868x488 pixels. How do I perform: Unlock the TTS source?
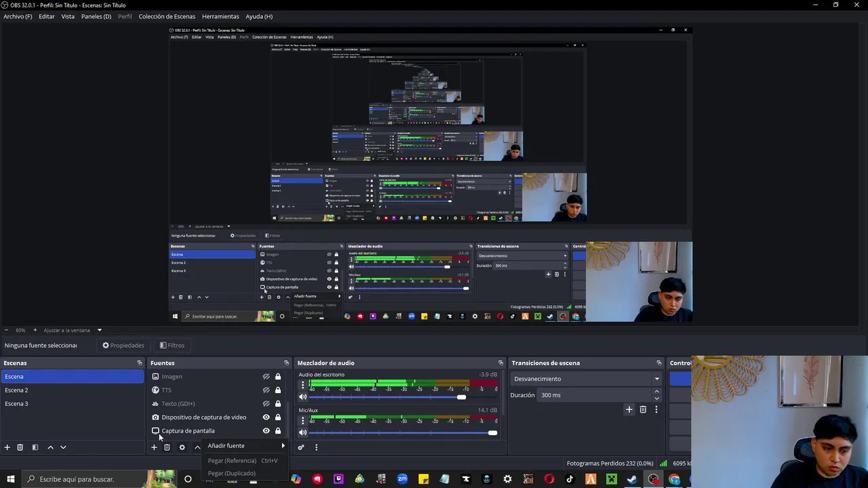point(278,390)
